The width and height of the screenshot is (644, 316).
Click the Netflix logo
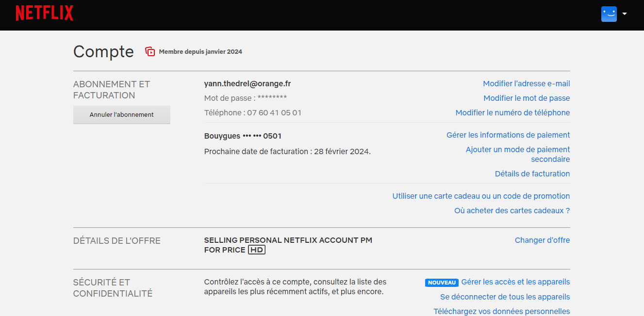(x=44, y=13)
